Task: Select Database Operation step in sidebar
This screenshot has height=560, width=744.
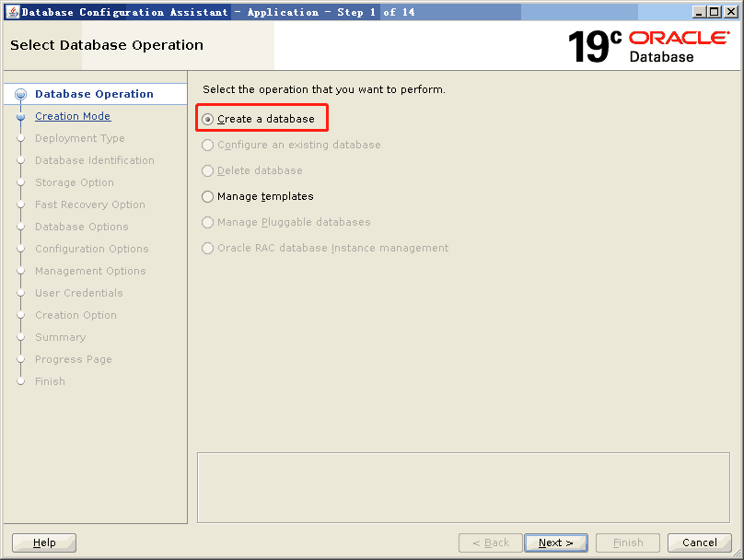Action: tap(95, 94)
